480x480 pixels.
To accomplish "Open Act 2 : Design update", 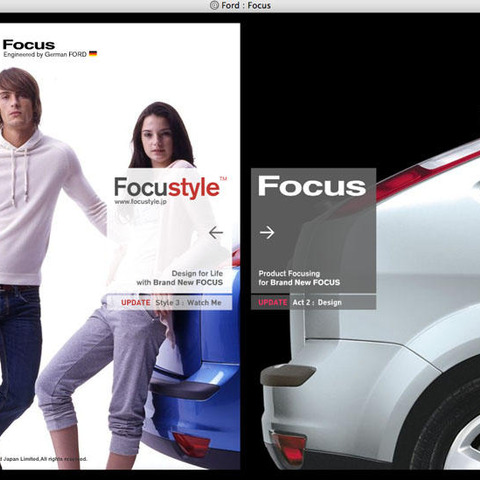I will (x=317, y=303).
